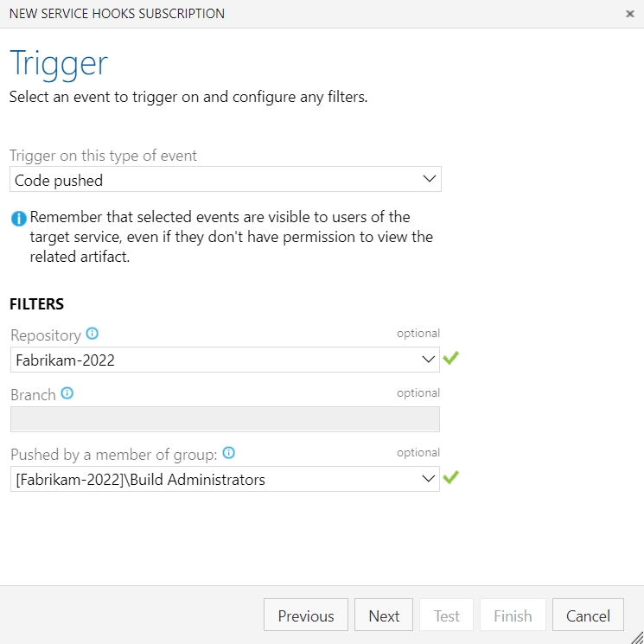Open the event type dropdown

point(226,180)
